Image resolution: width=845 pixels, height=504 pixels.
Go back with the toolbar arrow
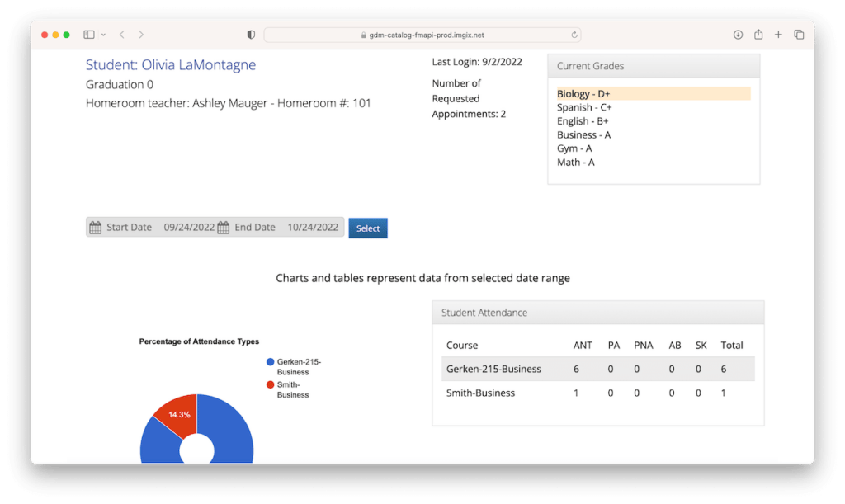click(122, 35)
